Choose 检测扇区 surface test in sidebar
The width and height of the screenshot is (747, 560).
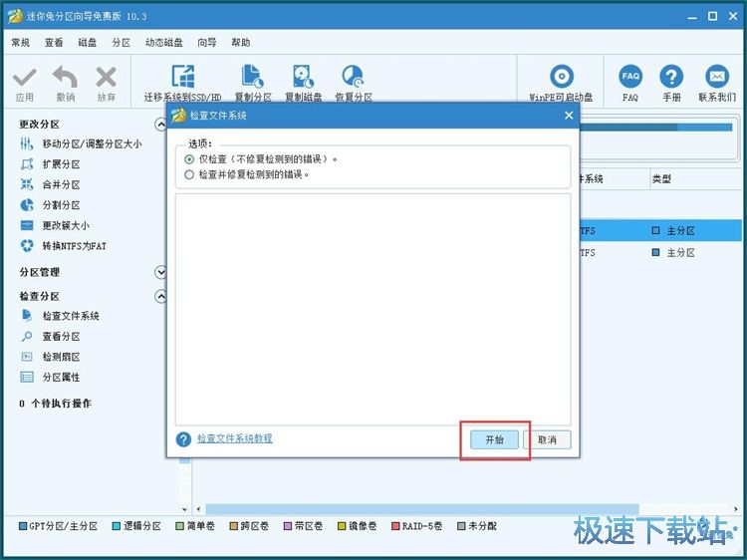pyautogui.click(x=51, y=357)
